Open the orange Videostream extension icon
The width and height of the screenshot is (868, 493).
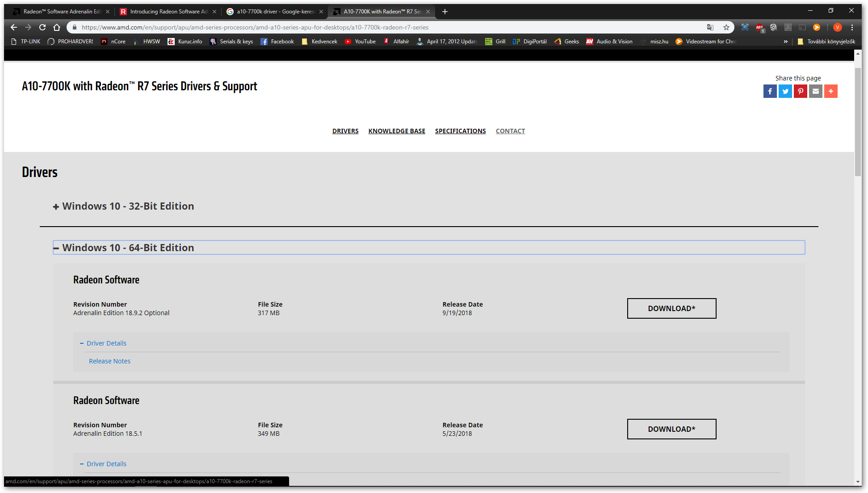click(x=817, y=27)
